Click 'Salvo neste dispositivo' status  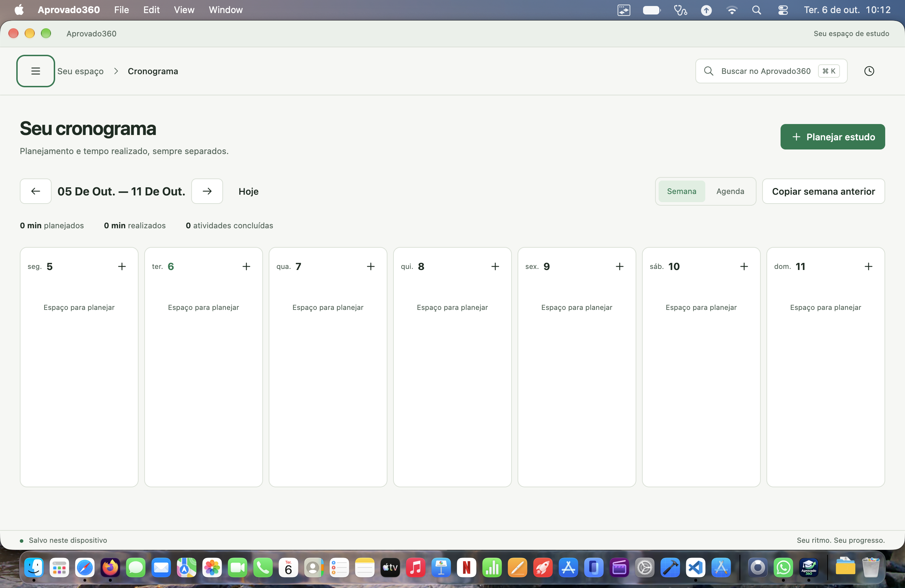point(68,540)
